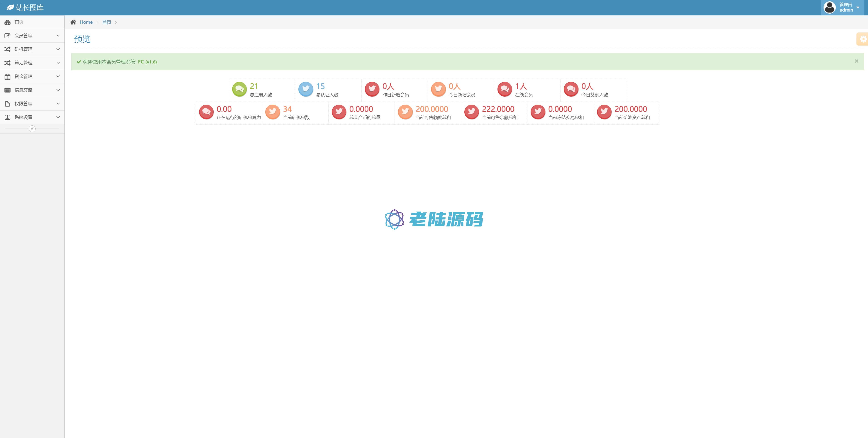Click the admin avatar icon
This screenshot has height=438, width=868.
pyautogui.click(x=829, y=7)
